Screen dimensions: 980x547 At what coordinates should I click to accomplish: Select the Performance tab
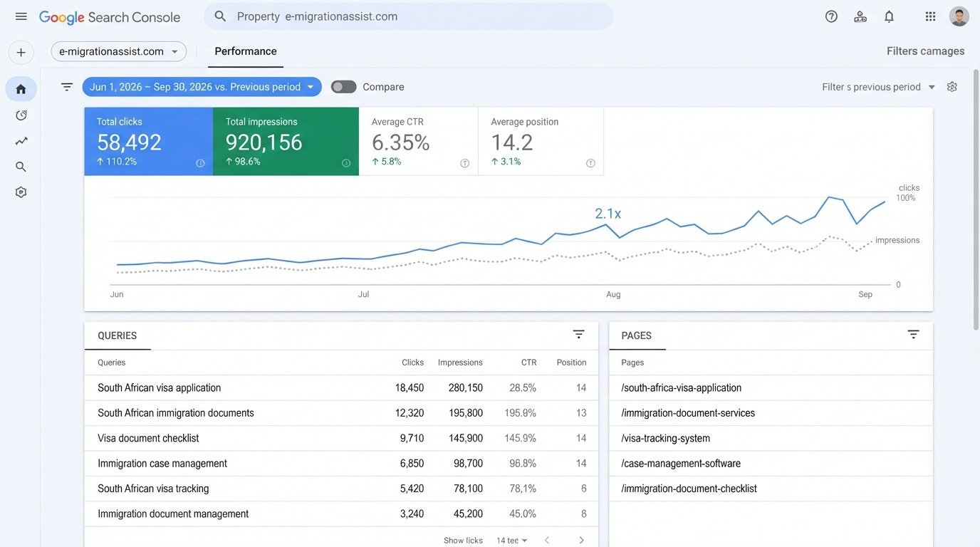pos(246,51)
